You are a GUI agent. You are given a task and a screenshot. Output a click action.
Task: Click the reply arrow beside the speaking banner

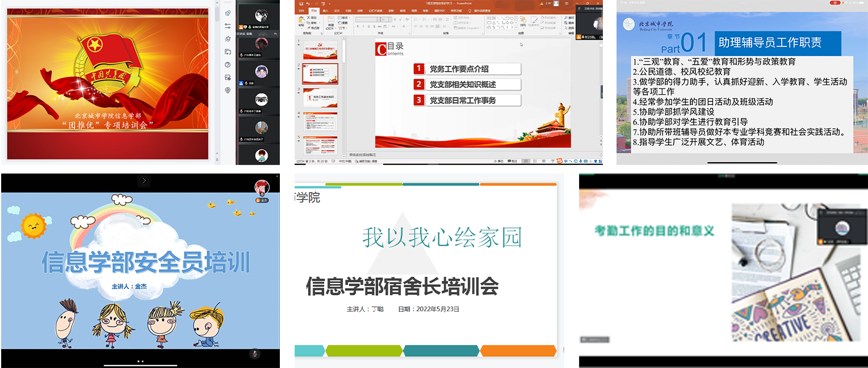(275, 34)
